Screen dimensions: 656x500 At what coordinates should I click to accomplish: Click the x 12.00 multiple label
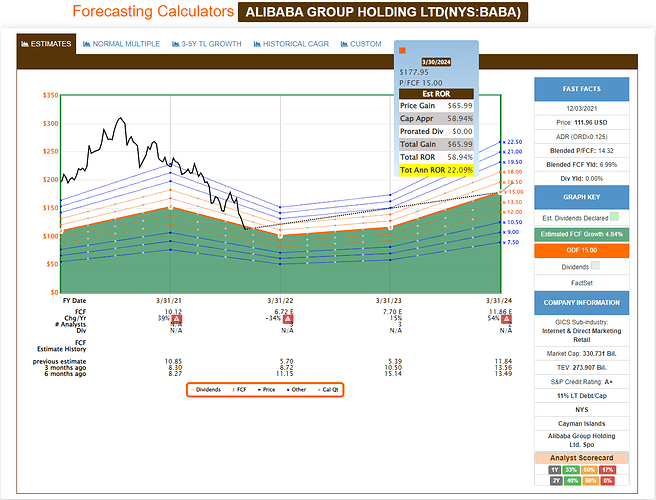512,212
